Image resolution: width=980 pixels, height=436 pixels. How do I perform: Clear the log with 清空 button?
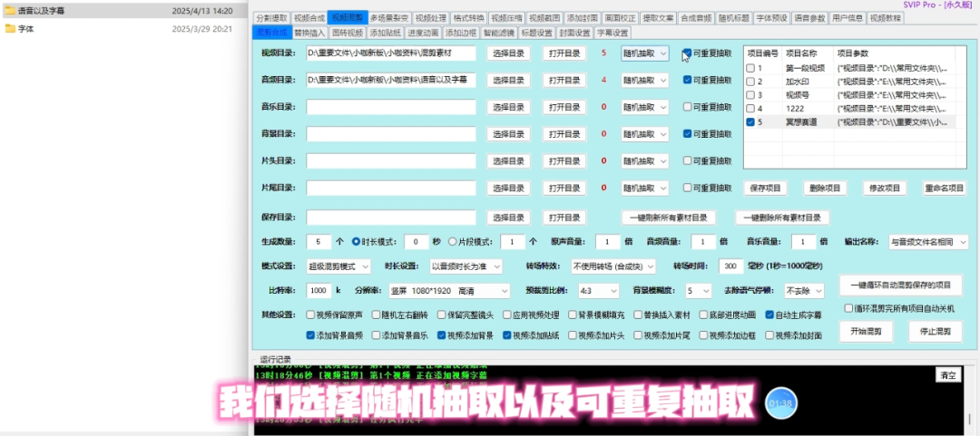click(x=947, y=375)
